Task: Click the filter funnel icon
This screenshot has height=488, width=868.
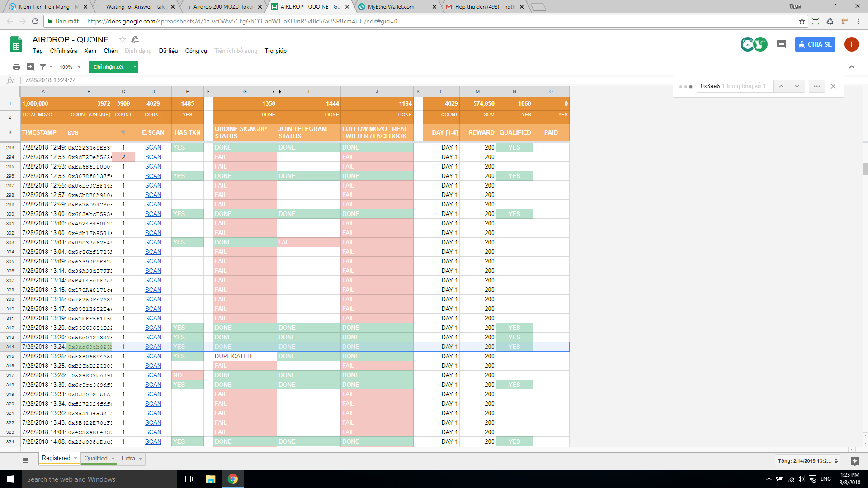Action: click(x=43, y=67)
